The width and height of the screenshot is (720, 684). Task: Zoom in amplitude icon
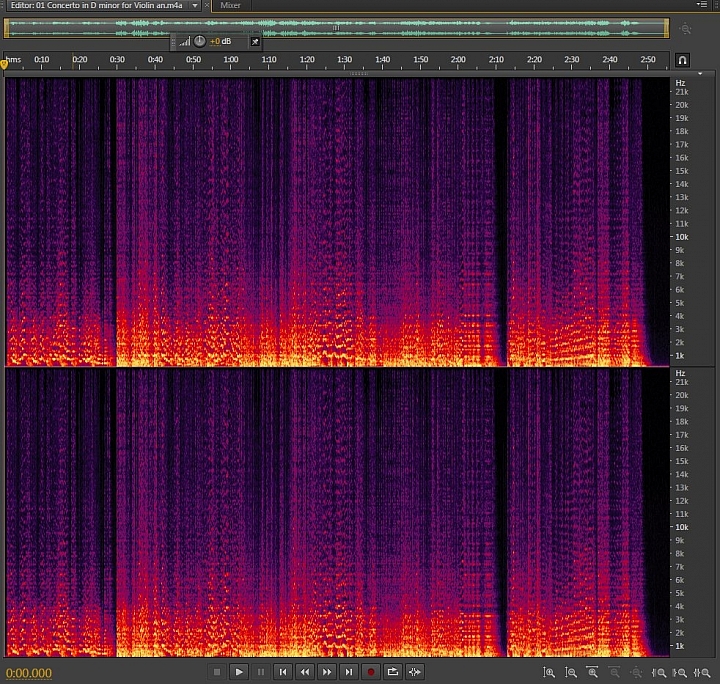coord(549,673)
